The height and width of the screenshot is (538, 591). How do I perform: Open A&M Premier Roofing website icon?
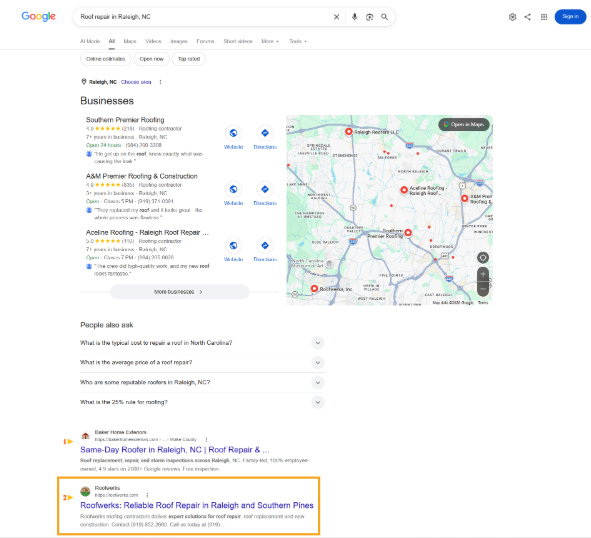click(x=233, y=189)
